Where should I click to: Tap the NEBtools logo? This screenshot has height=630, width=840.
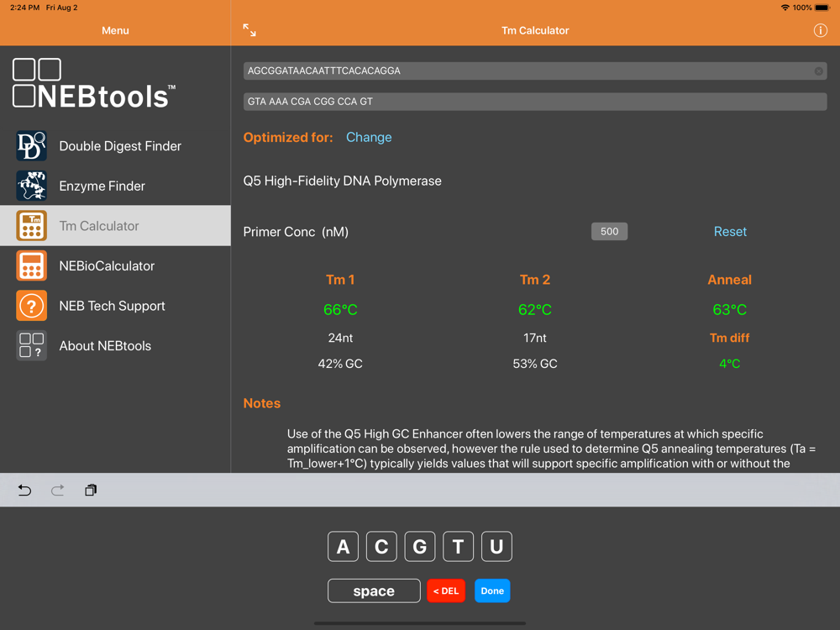click(94, 83)
